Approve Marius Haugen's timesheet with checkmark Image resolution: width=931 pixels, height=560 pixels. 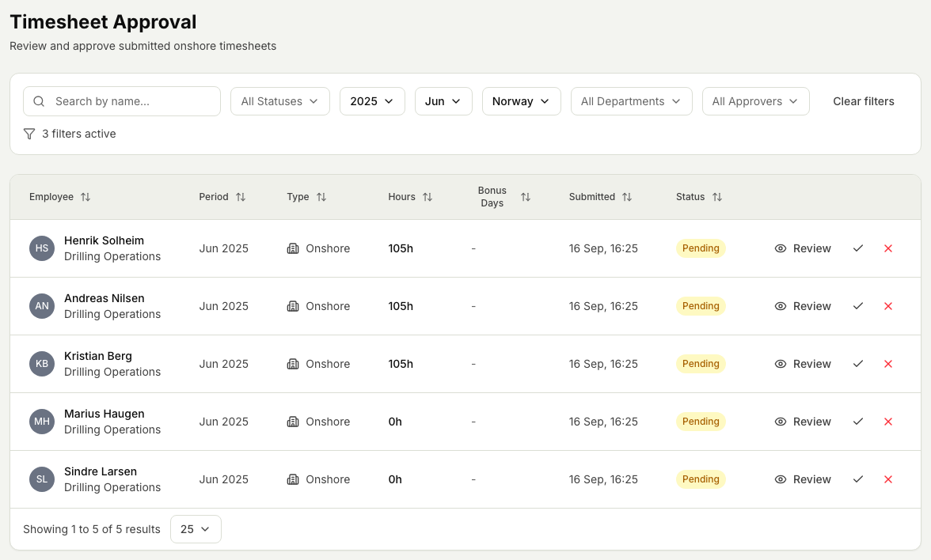pos(858,422)
